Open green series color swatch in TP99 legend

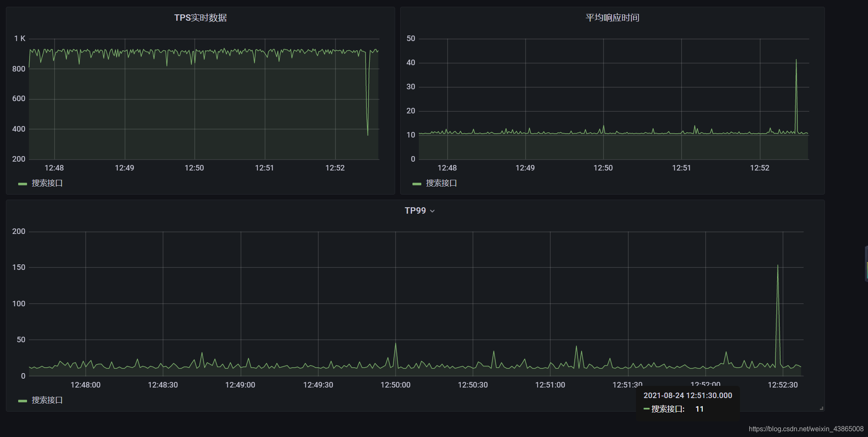[x=23, y=401]
